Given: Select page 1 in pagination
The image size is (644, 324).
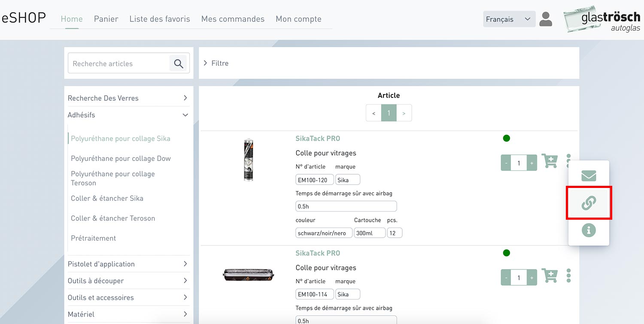Looking at the screenshot, I should (389, 113).
